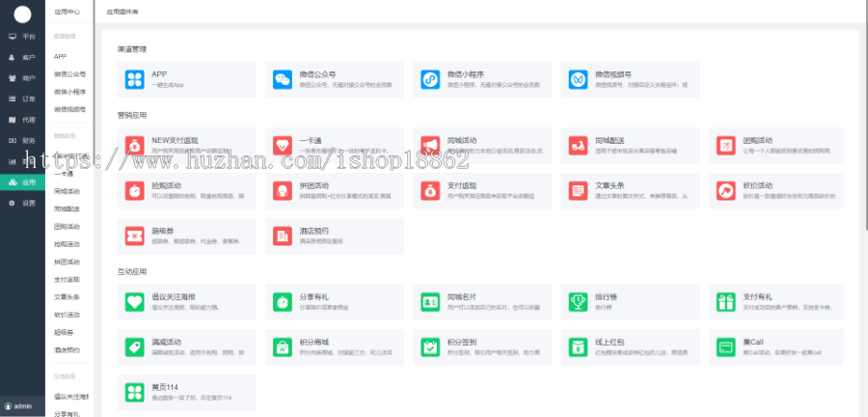Click the 抢购活动 card's stopwatch icon
The height and width of the screenshot is (417, 868).
pyautogui.click(x=134, y=191)
